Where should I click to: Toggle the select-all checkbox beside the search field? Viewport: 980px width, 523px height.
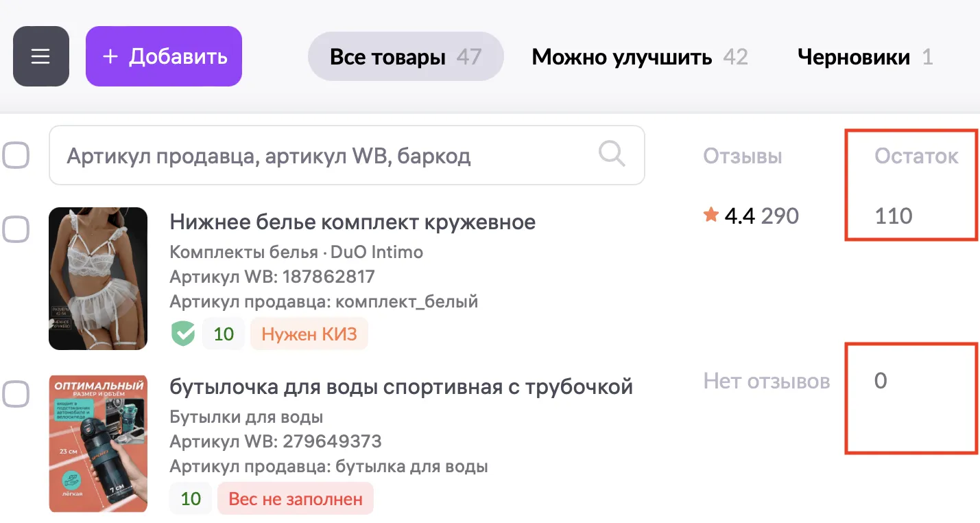15,156
